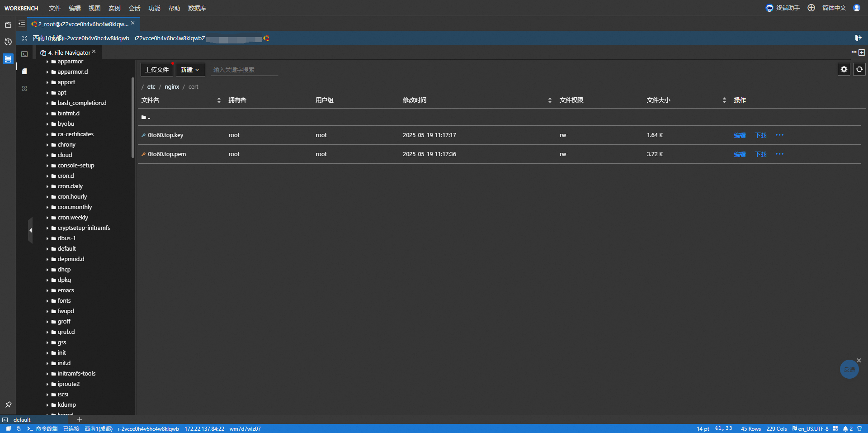Screen dimensions: 868x433
Task: Click 编辑 link for 0to60.top.key
Action: click(740, 135)
